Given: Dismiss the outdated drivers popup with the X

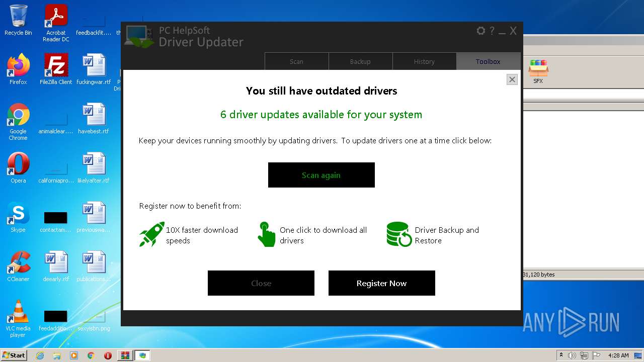Looking at the screenshot, I should pos(512,79).
